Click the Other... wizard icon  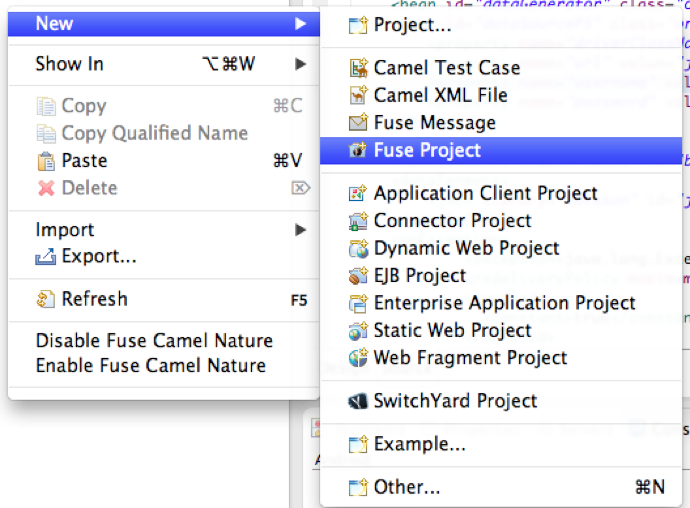coord(358,487)
